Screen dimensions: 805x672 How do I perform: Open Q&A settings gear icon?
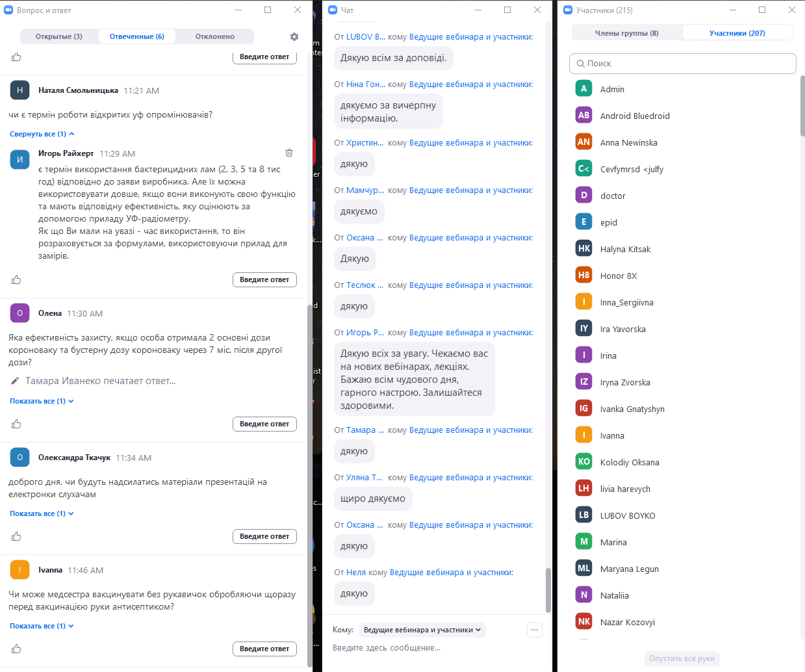point(294,37)
